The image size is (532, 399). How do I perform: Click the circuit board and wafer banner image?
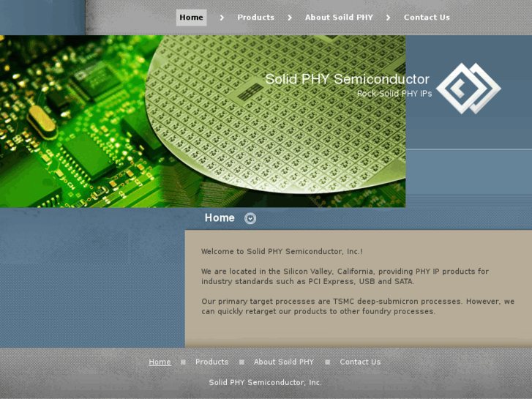point(203,122)
